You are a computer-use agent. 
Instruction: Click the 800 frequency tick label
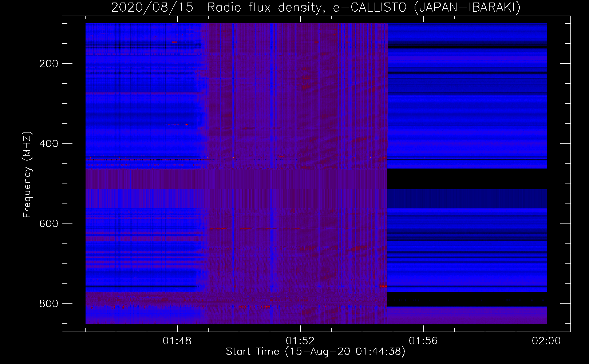tap(49, 304)
